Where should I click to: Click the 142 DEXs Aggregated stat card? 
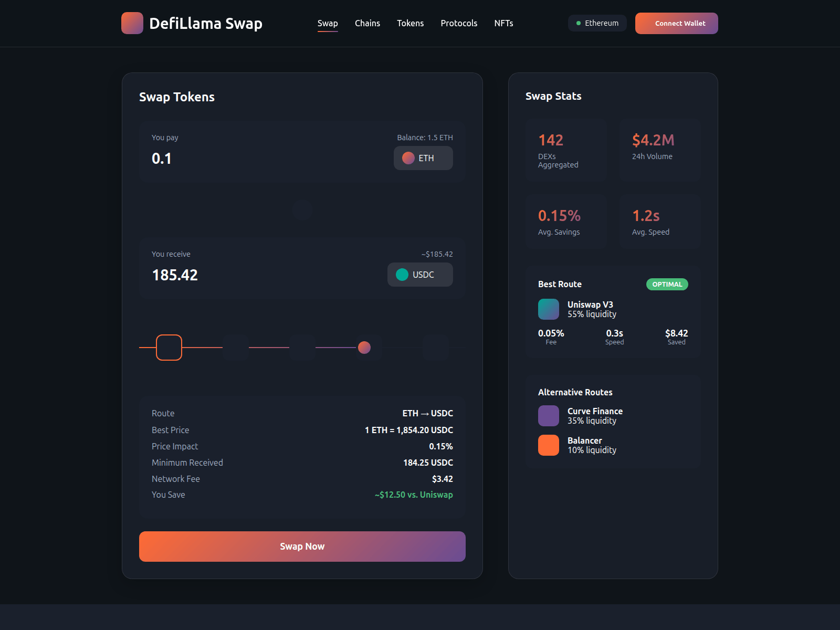566,150
